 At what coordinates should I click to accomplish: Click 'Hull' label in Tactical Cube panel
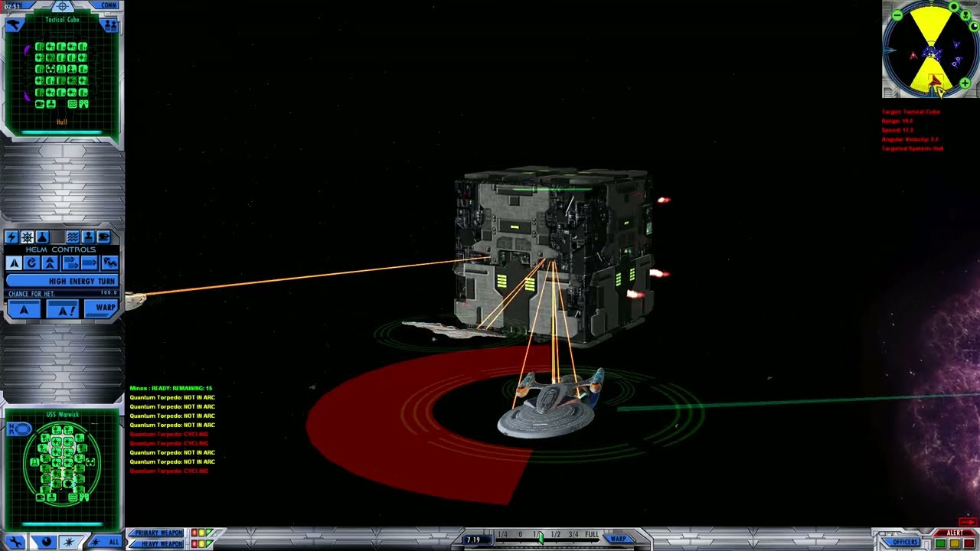pos(62,122)
